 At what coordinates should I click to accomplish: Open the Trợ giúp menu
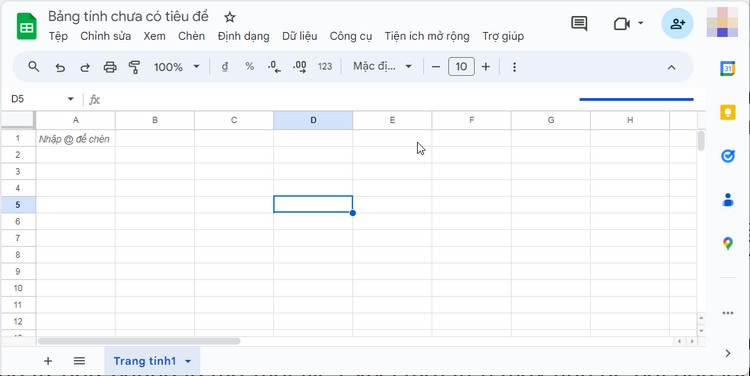pos(503,36)
